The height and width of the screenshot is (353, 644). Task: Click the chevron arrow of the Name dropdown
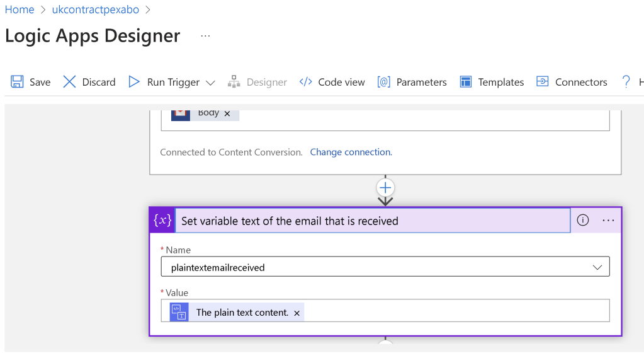pyautogui.click(x=597, y=267)
